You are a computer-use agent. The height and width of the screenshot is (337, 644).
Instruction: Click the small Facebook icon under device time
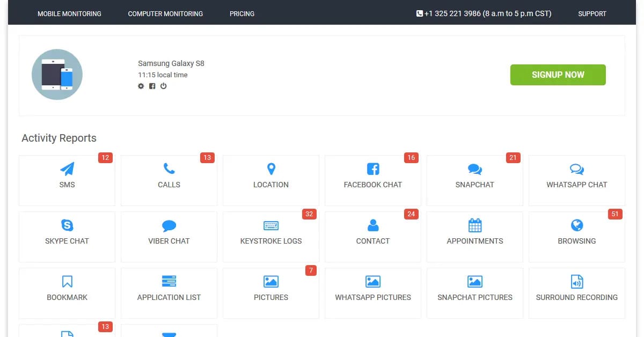click(x=152, y=86)
